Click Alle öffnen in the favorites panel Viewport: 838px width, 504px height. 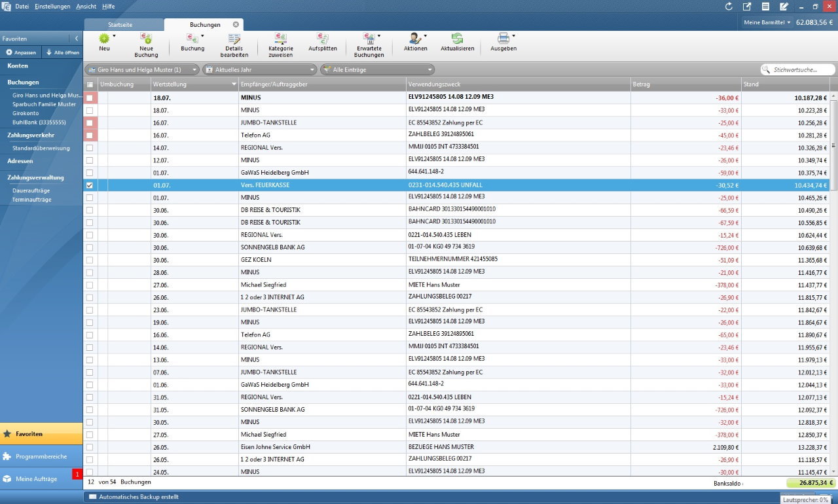[x=63, y=52]
